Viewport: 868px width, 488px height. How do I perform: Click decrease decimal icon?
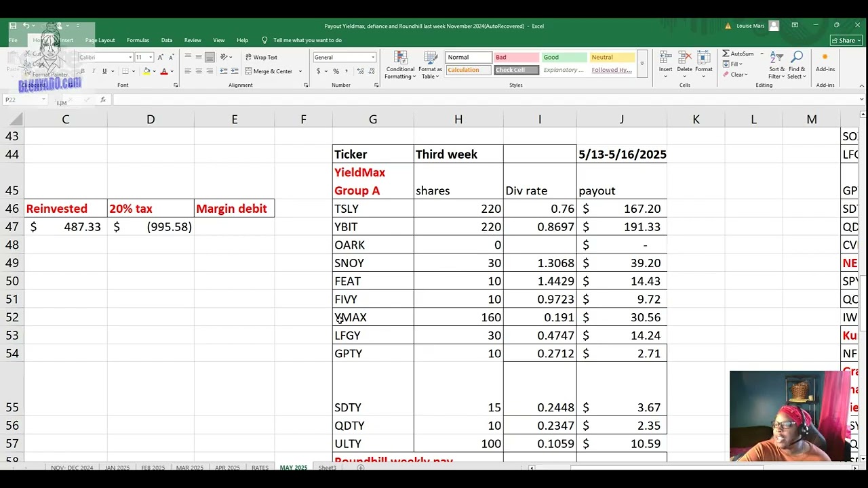370,71
